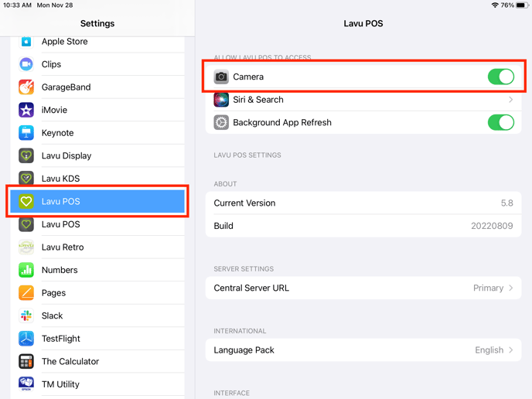The height and width of the screenshot is (399, 532).
Task: Tap the Lavu Retro app icon
Action: coord(26,247)
